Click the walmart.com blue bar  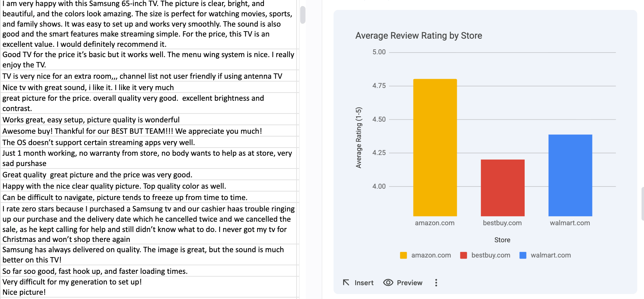[570, 176]
